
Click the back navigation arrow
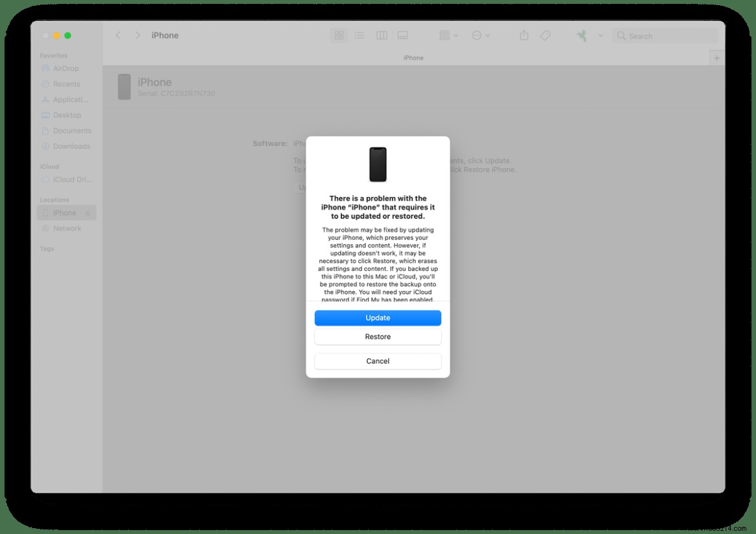[x=118, y=36]
